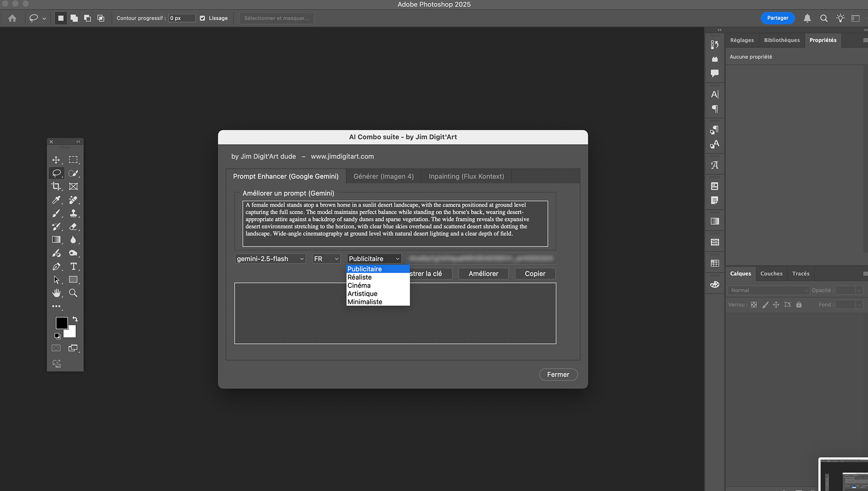Select the Rectangle shape tool
868x491 pixels.
coord(73,280)
